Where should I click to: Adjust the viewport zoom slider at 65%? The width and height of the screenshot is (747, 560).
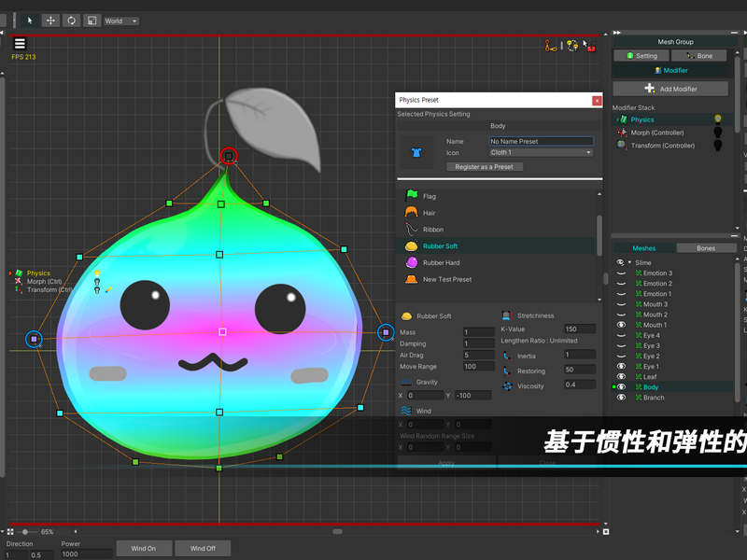coord(25,531)
